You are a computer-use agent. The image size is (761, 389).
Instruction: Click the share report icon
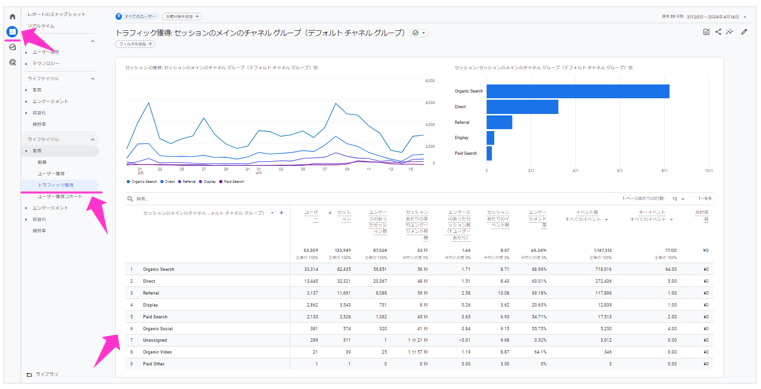click(x=718, y=32)
